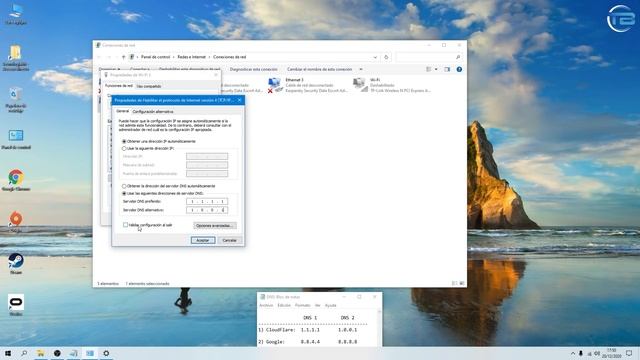Click Diagnosticar esta conexión
Image resolution: width=640 pixels, height=360 pixels.
tap(253, 69)
